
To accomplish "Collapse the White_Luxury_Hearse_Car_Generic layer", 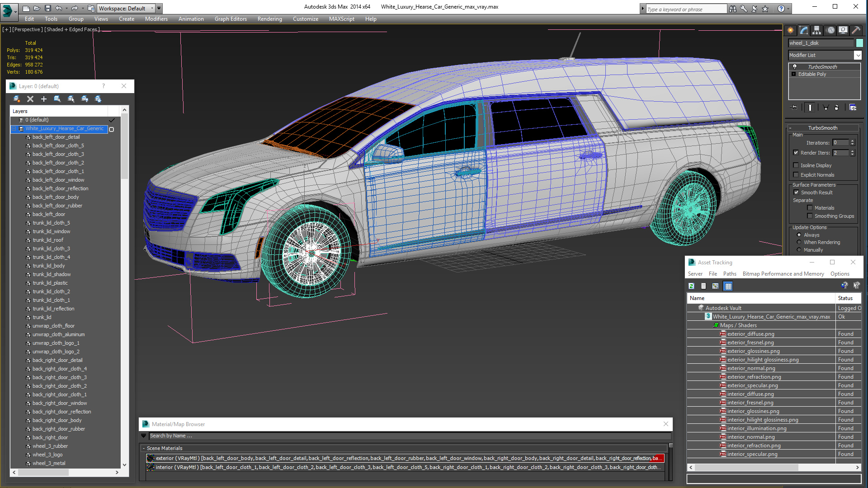I will coord(14,129).
